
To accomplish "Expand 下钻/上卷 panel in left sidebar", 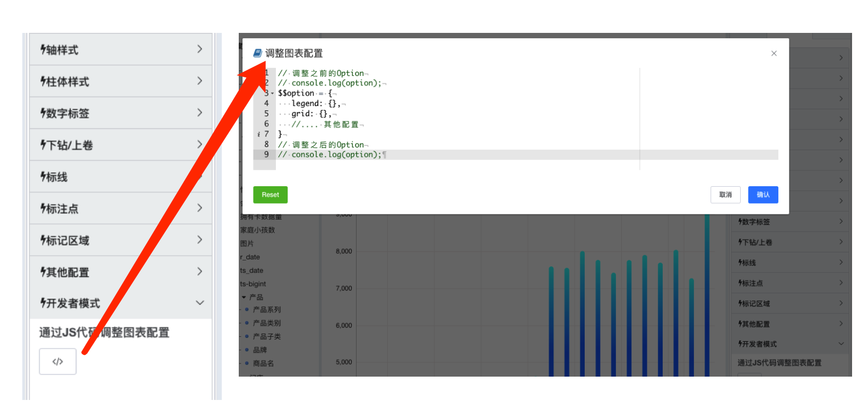I will click(x=121, y=145).
